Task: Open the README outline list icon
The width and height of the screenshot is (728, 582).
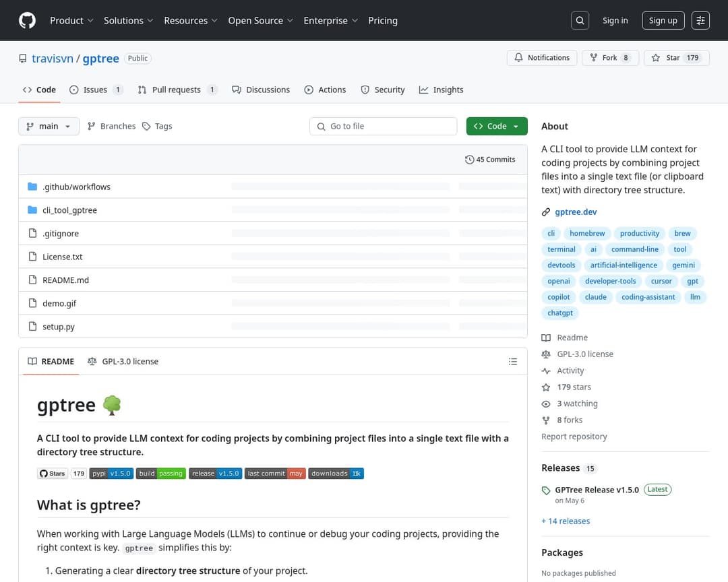Action: click(512, 362)
